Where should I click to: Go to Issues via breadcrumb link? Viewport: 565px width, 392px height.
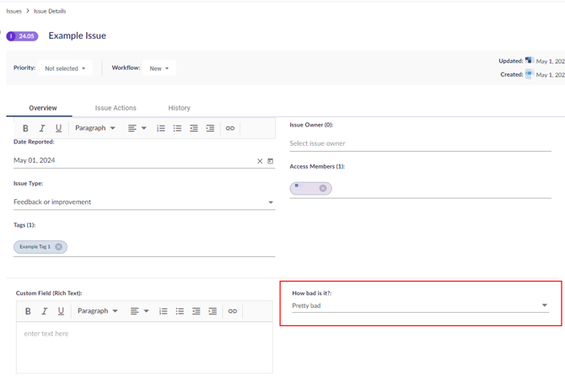[x=14, y=11]
